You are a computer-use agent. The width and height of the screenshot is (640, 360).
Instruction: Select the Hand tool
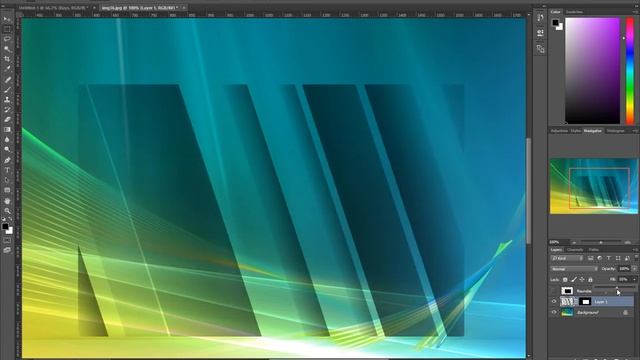tap(7, 201)
